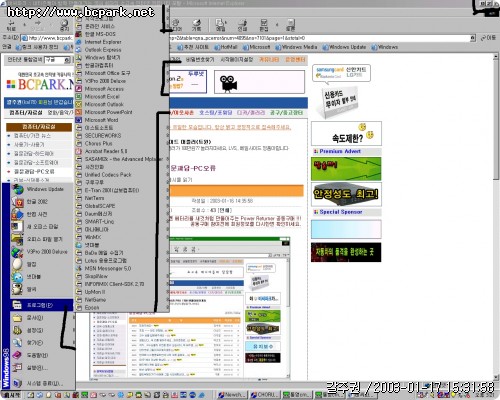Open Microsoft Word from Programs submenu
500x400 pixels.
point(101,120)
